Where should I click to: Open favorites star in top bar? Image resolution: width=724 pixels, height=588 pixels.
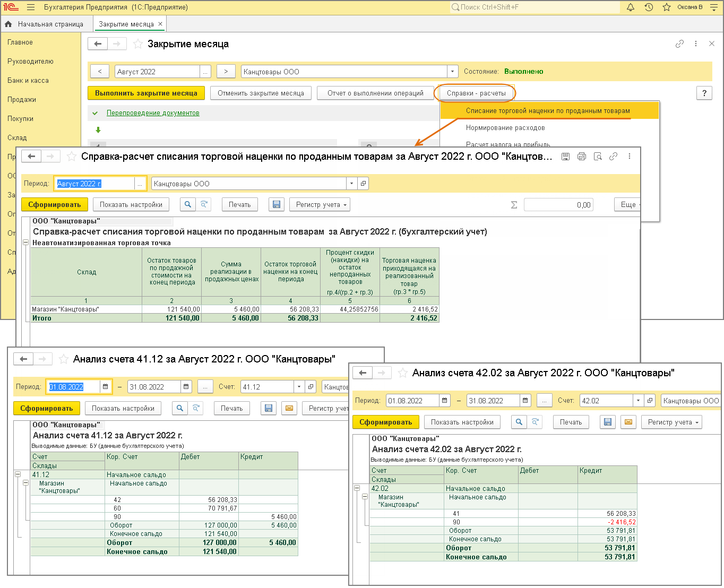coord(667,7)
